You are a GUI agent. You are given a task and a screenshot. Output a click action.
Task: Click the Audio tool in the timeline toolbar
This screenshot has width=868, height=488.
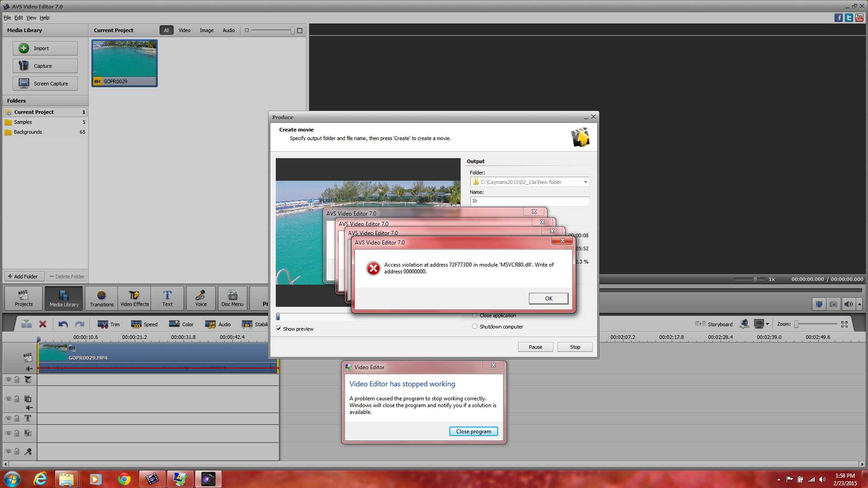pos(218,324)
